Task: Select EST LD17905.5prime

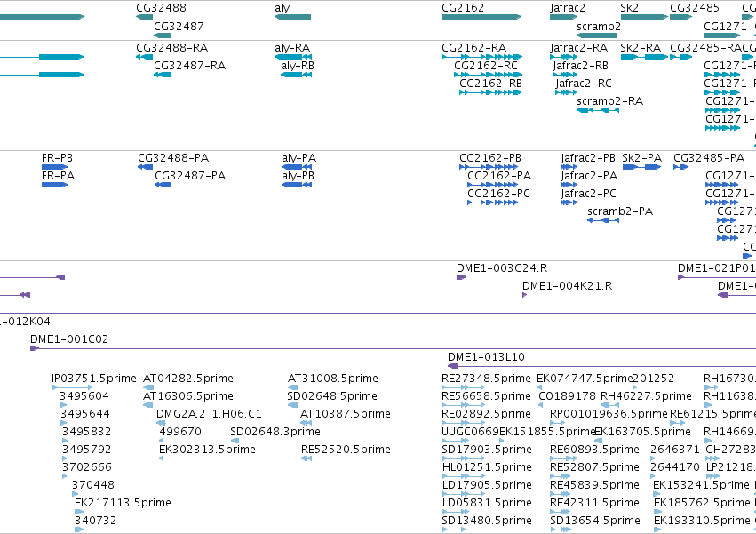Action: (x=487, y=486)
